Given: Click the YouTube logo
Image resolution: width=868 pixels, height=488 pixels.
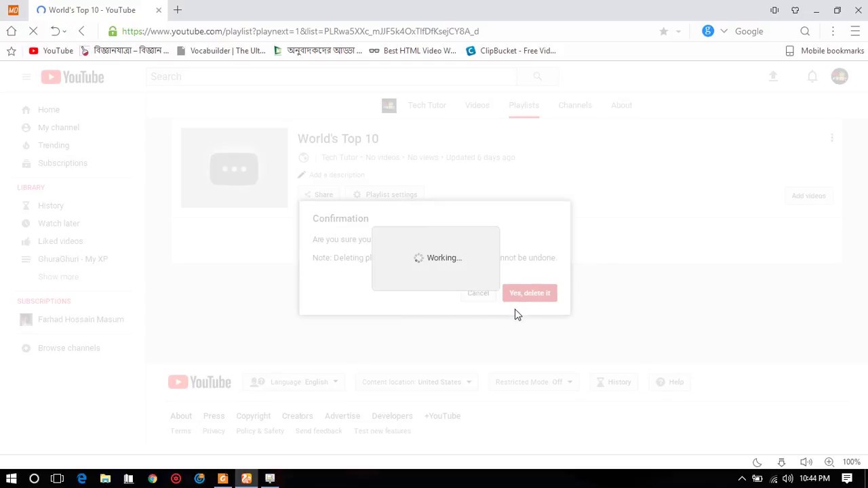Looking at the screenshot, I should (72, 77).
